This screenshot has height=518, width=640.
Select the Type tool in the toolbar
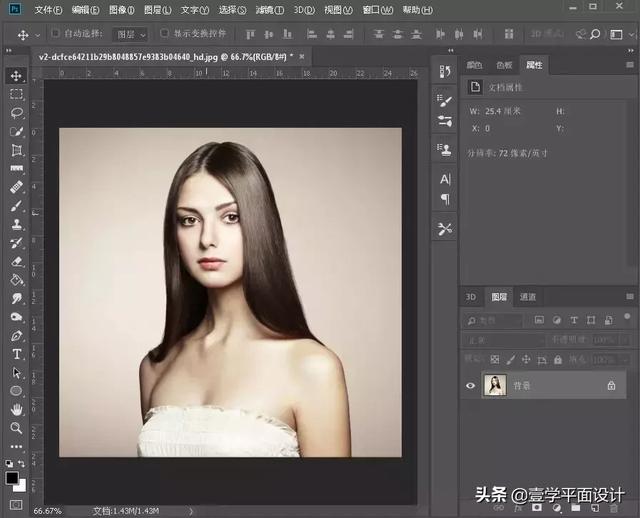point(16,354)
